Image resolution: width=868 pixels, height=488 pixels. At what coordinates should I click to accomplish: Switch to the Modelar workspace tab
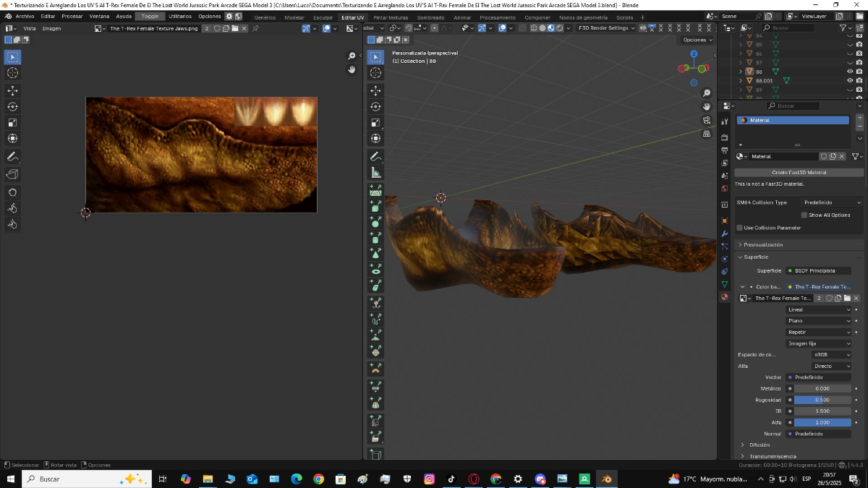[294, 17]
